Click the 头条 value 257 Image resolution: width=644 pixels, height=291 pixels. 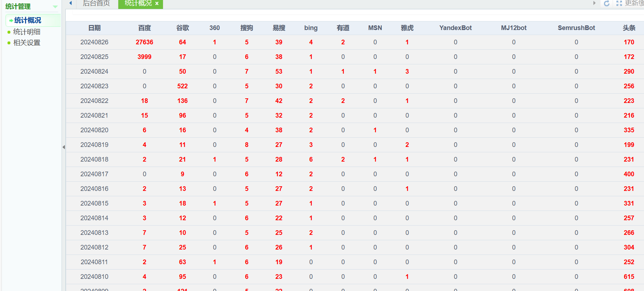(629, 218)
